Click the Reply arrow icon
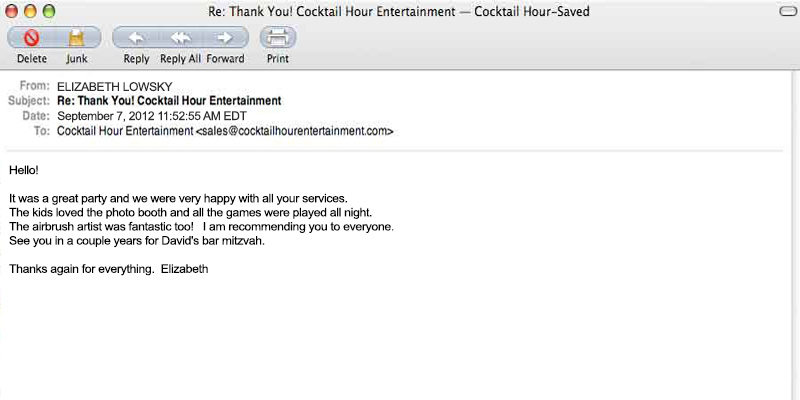Viewport: 800px width, 400px height. coord(136,38)
